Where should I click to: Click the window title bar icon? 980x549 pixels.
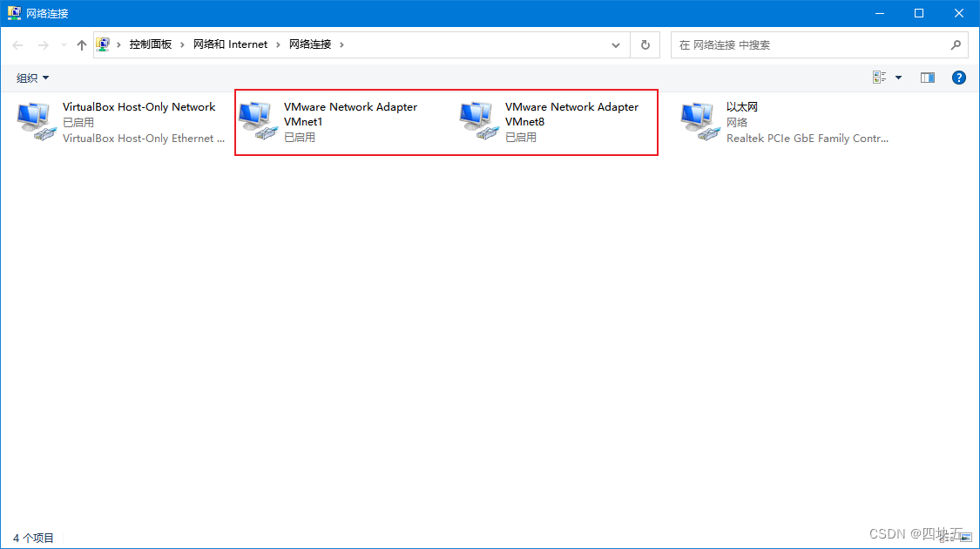(x=14, y=13)
